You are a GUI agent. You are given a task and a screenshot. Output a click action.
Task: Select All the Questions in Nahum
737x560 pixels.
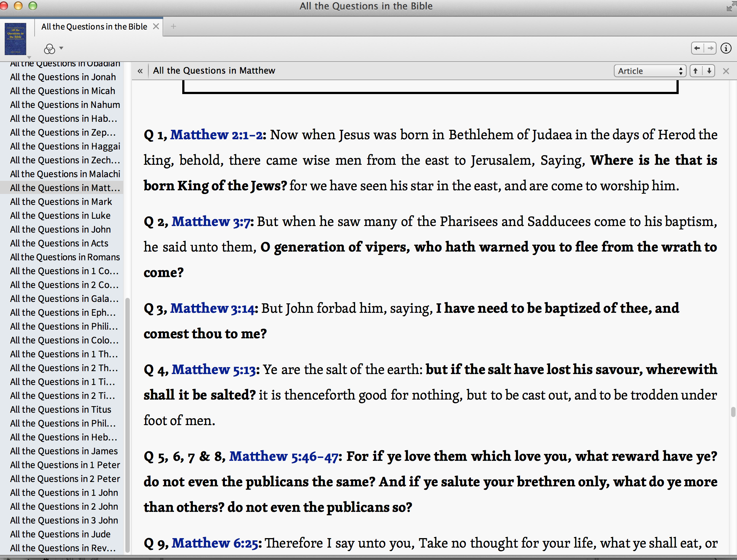point(65,105)
